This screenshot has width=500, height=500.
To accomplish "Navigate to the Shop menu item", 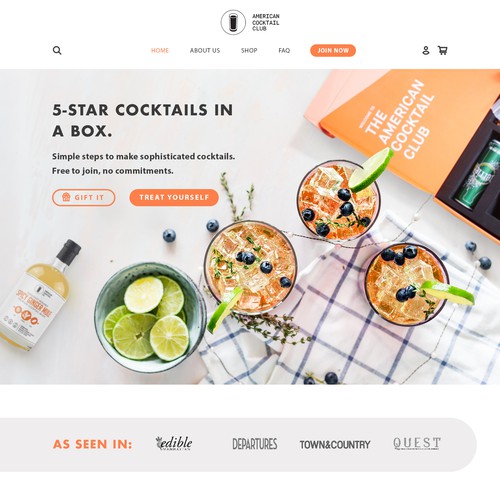I will [x=249, y=50].
